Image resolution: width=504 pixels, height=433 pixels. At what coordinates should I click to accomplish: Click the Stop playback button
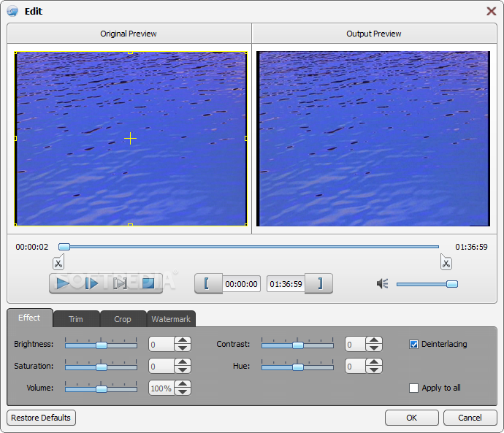[148, 283]
